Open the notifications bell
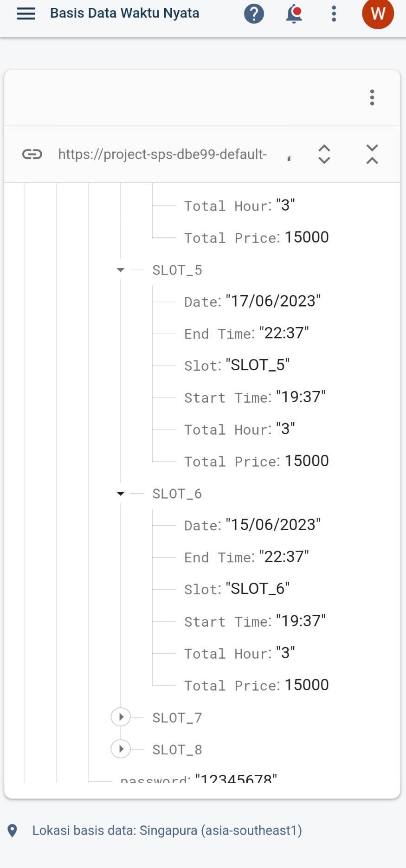The height and width of the screenshot is (868, 406). coord(294,14)
